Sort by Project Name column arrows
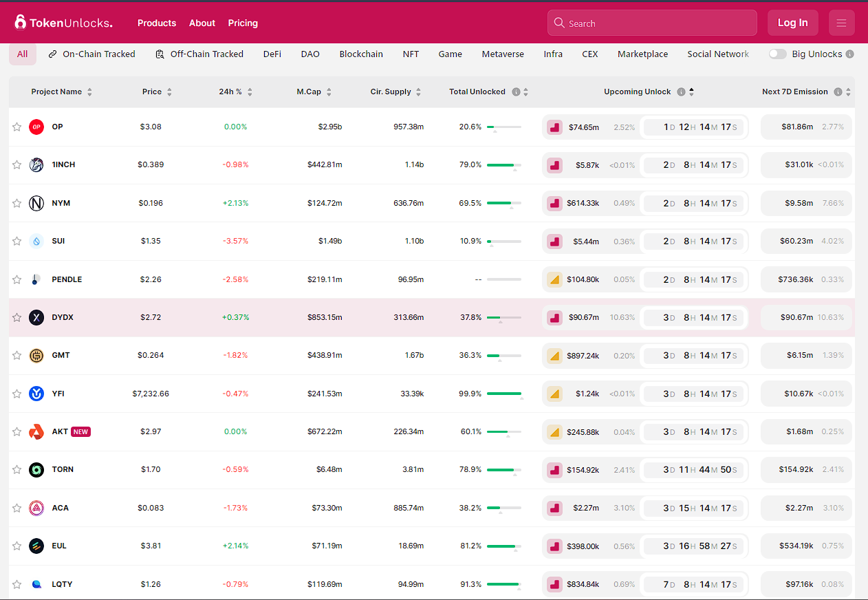The width and height of the screenshot is (868, 600). pos(89,92)
